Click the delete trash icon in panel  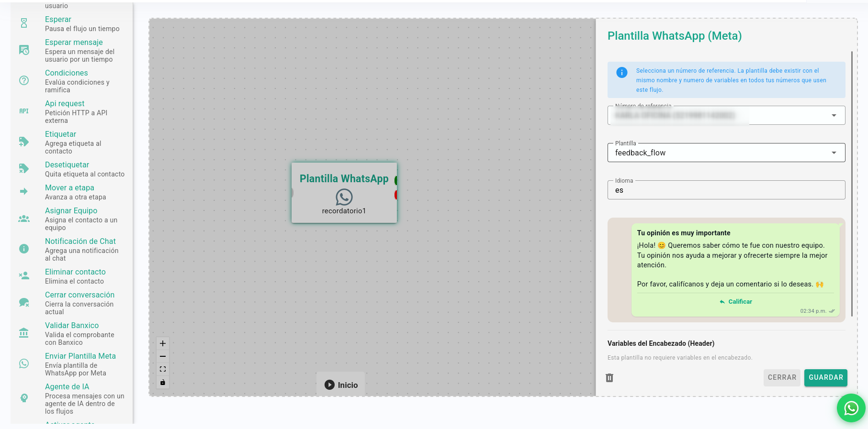pos(609,378)
